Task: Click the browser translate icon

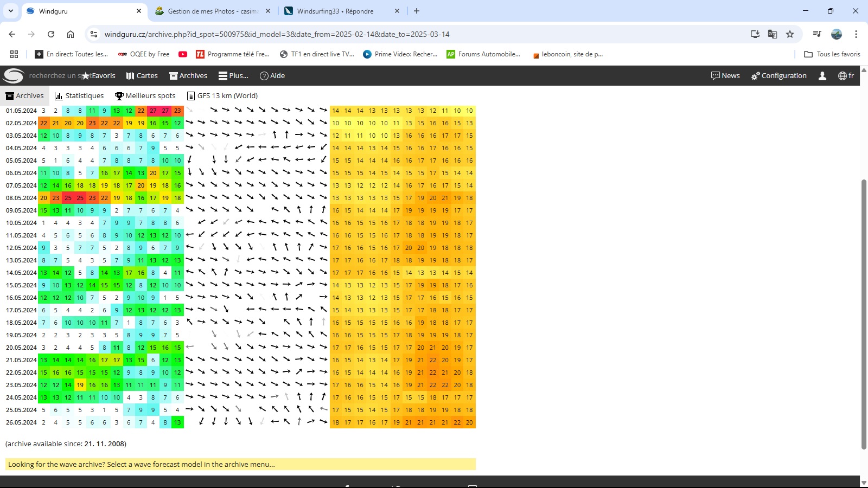Action: tap(773, 34)
